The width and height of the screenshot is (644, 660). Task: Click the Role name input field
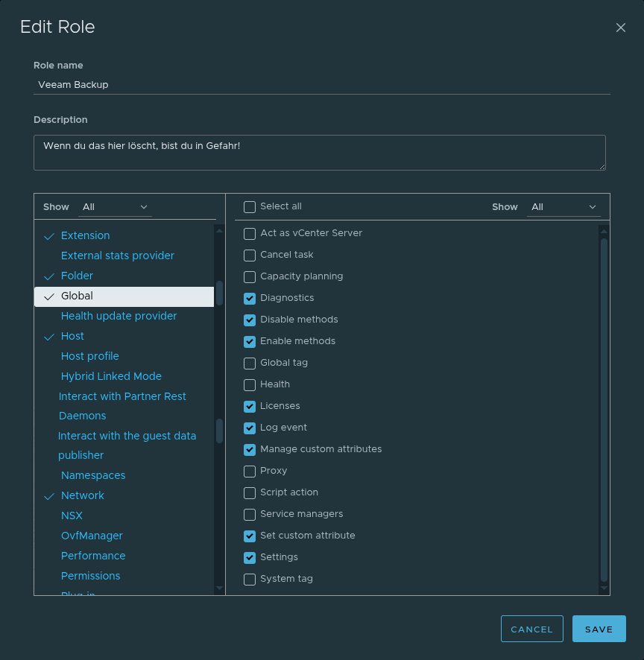click(321, 85)
